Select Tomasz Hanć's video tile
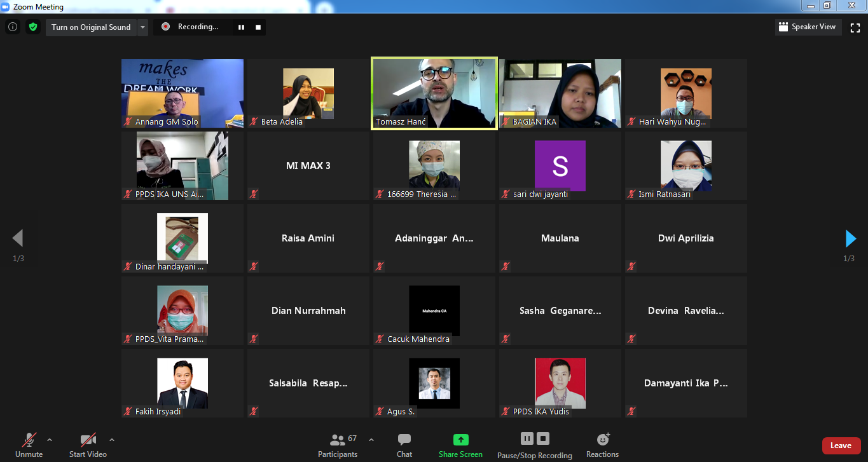This screenshot has width=868, height=462. point(434,93)
